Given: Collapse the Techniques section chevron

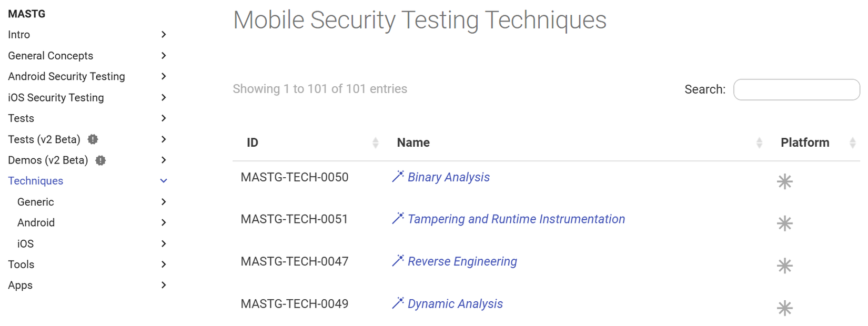Looking at the screenshot, I should pyautogui.click(x=164, y=181).
